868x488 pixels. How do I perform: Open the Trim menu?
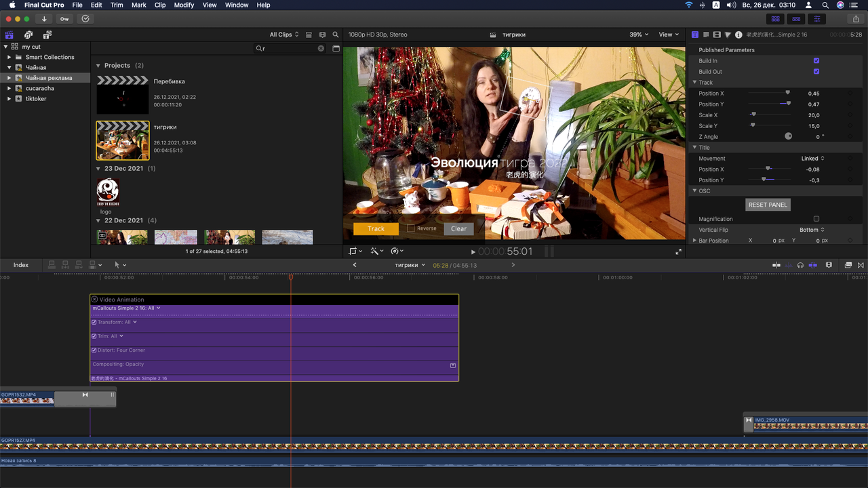click(x=117, y=5)
